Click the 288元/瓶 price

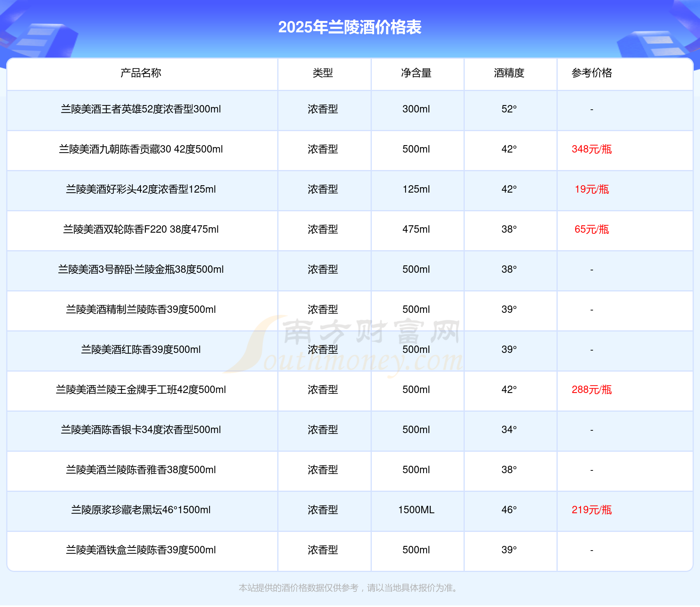(591, 389)
